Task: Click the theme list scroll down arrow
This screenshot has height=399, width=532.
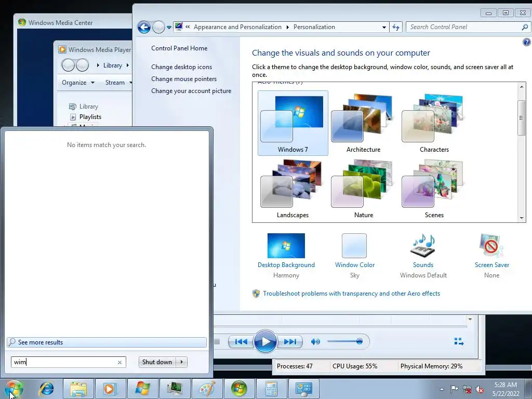Action: pos(522,218)
